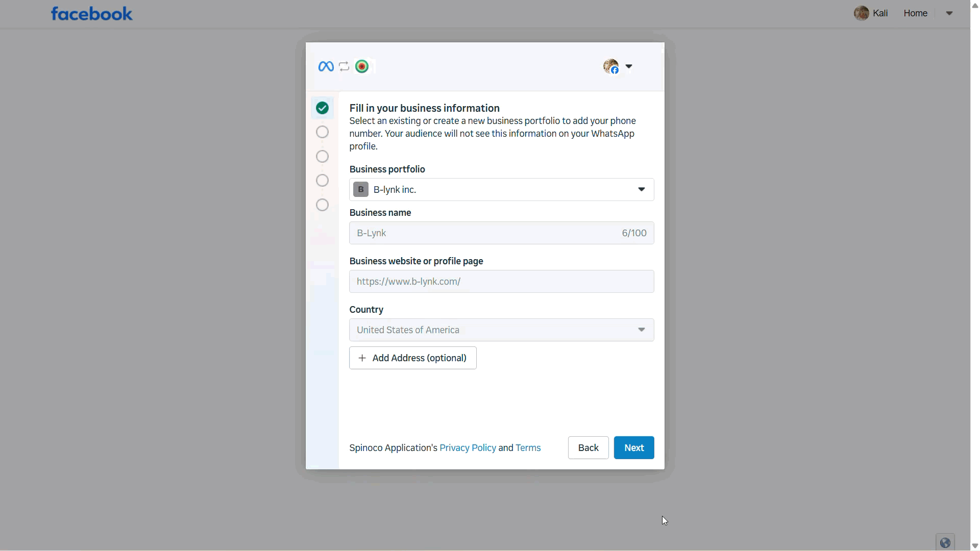Click the Spinoco green-red app icon
Viewport: 980px width, 551px height.
(x=362, y=66)
